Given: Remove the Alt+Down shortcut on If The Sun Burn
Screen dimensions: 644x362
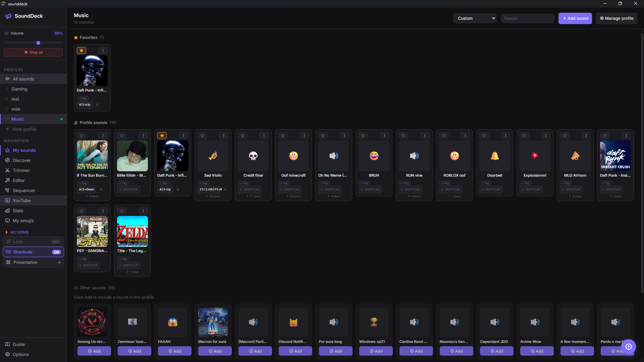Looking at the screenshot, I should click(101, 189).
